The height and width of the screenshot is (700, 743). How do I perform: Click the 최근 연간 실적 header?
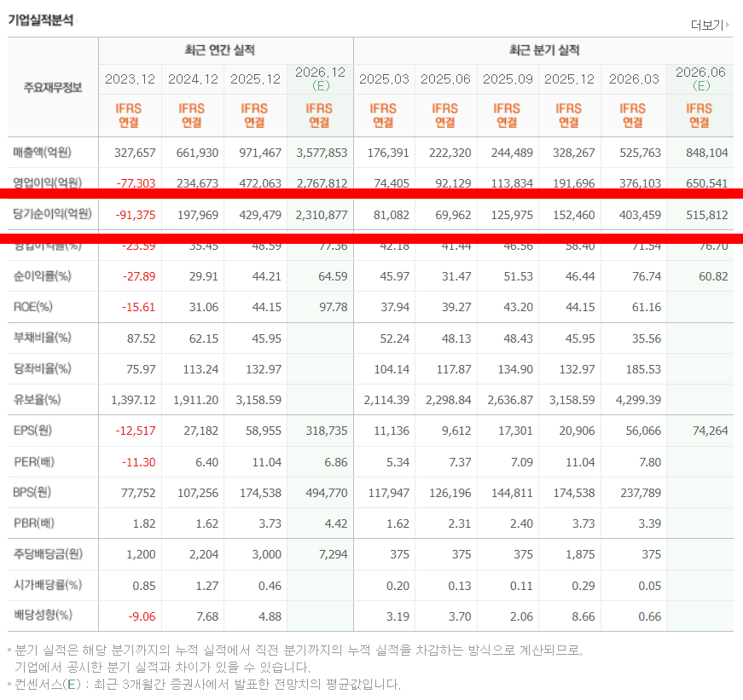pyautogui.click(x=219, y=49)
